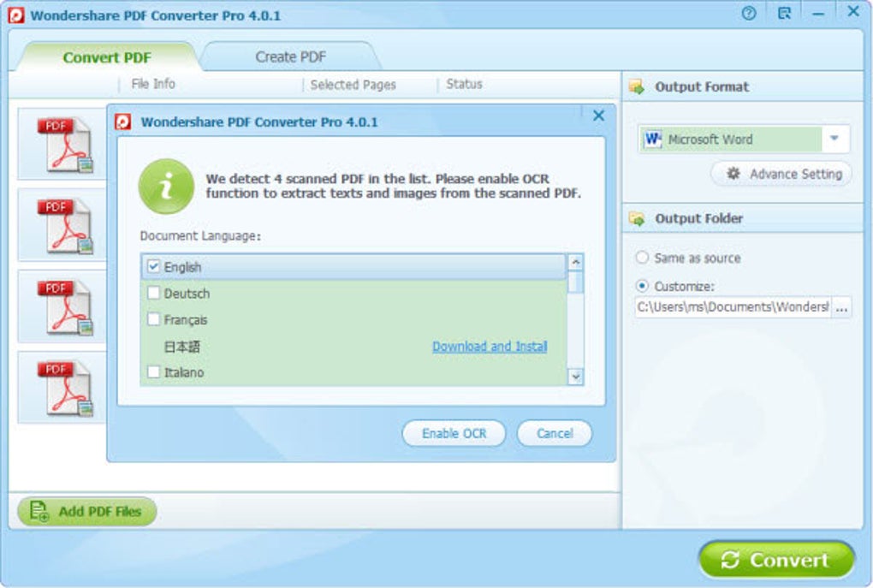Click the Wondershare logo in the main title bar

click(x=16, y=15)
